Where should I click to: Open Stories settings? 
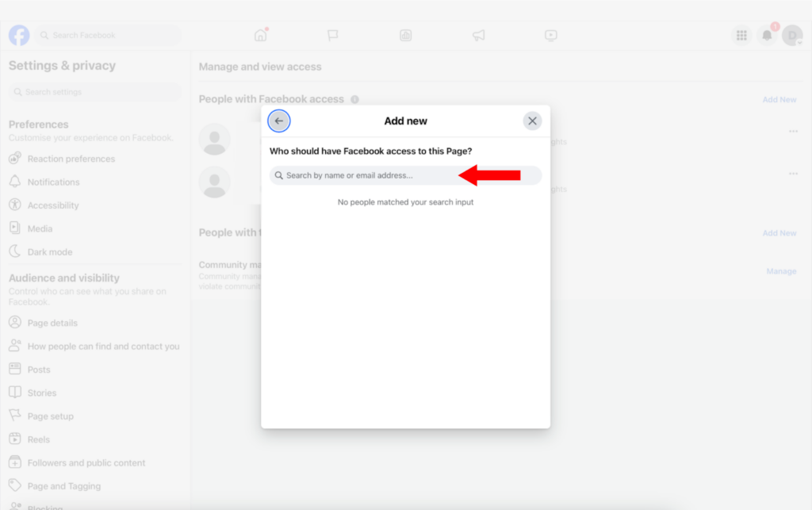coord(95,393)
